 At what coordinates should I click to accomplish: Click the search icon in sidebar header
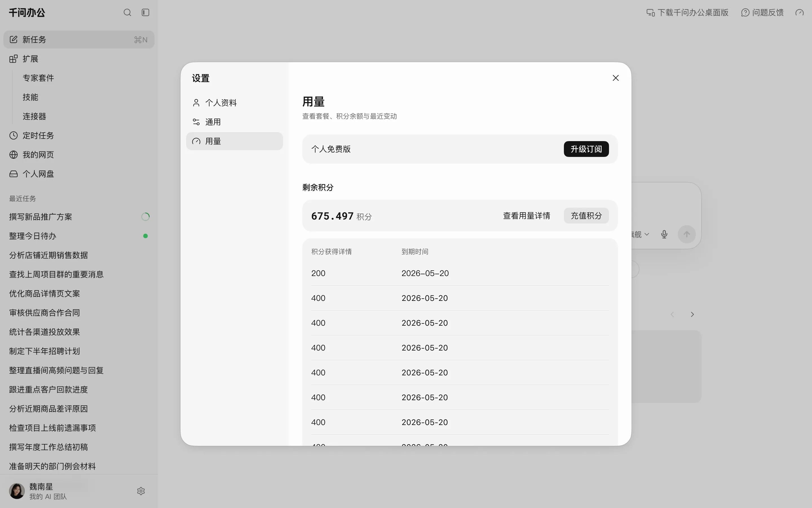point(127,12)
